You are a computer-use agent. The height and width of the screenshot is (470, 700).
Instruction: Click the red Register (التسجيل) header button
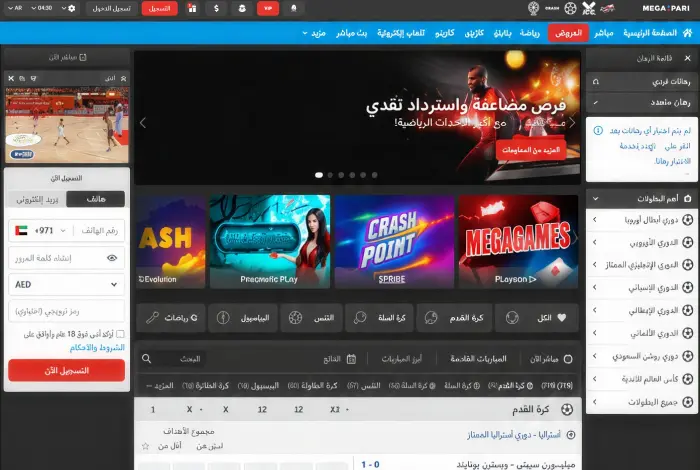[x=159, y=8]
